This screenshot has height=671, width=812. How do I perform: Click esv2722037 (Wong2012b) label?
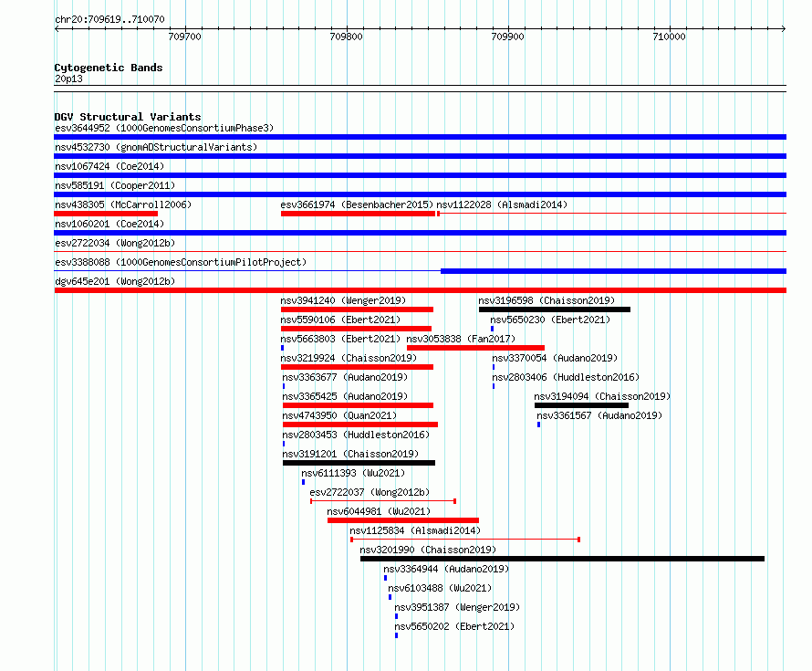click(x=370, y=492)
